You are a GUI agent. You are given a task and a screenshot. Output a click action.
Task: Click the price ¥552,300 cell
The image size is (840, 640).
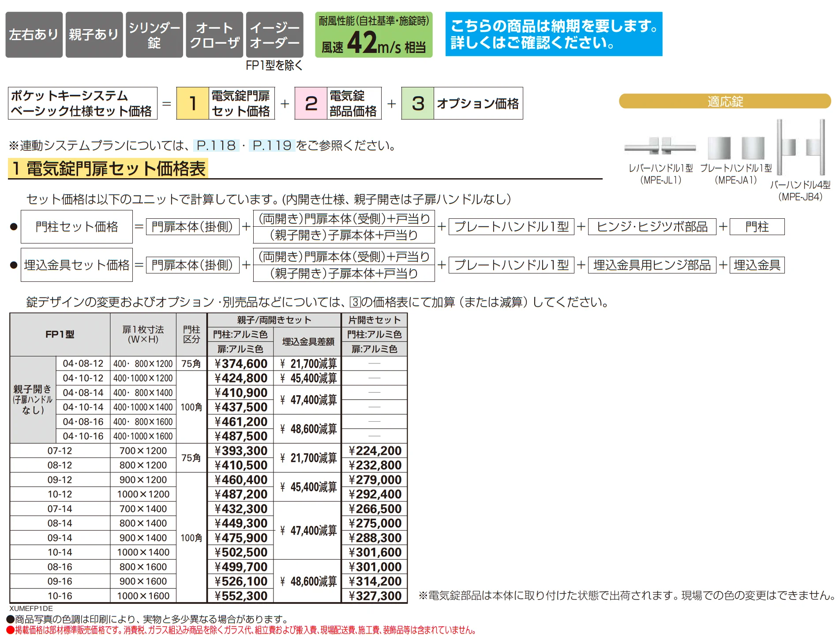point(240,596)
